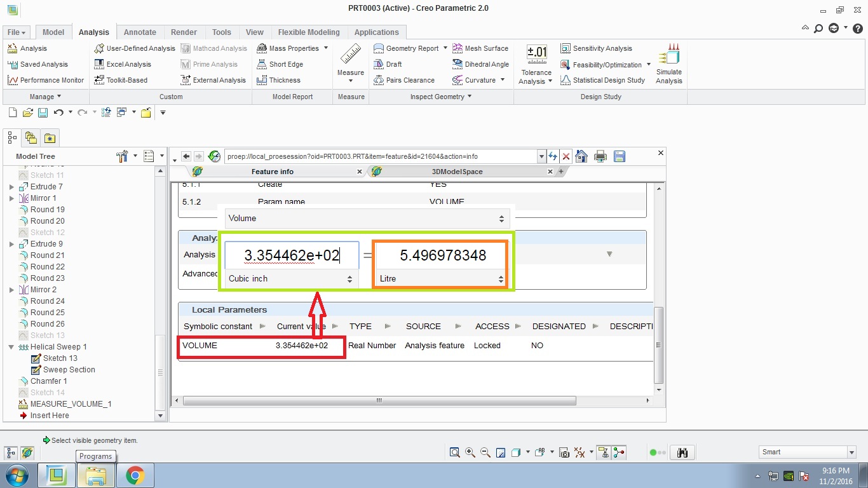
Task: Toggle spin center display icon
Action: (619, 452)
